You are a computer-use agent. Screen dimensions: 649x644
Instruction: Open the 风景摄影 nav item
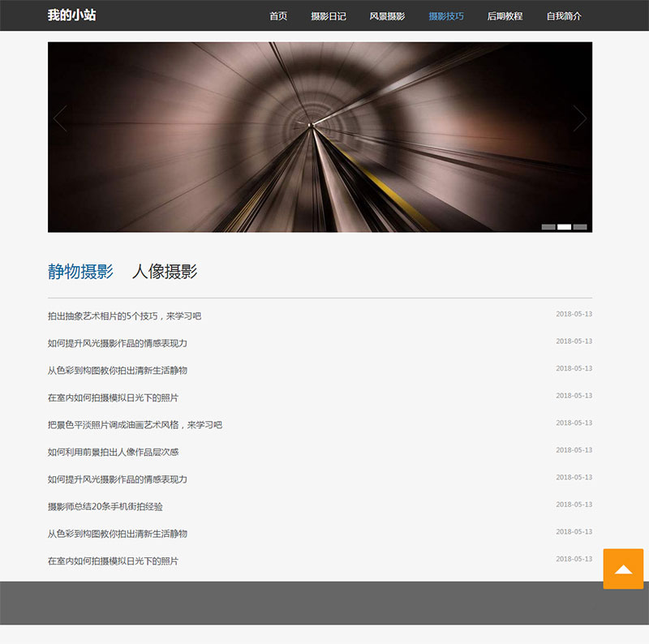coord(387,16)
